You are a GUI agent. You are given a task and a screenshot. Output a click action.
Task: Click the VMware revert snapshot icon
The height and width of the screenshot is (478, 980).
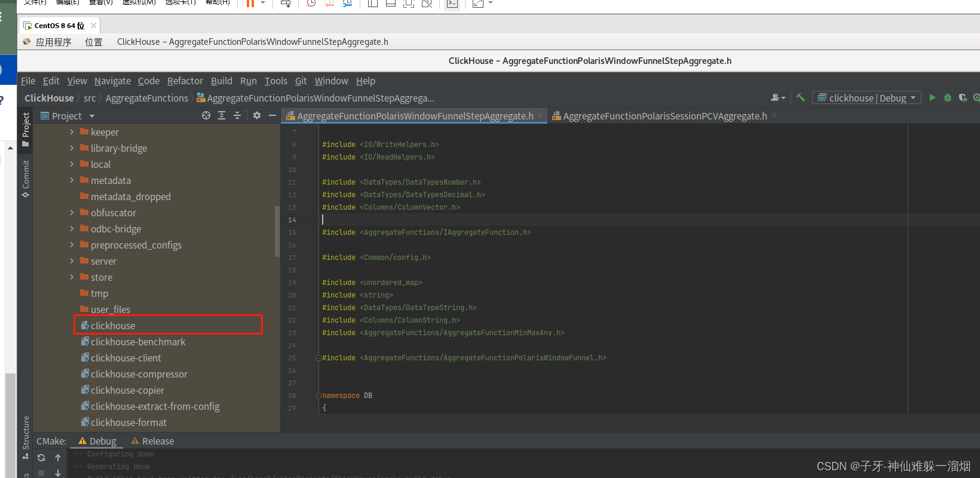coord(329,4)
